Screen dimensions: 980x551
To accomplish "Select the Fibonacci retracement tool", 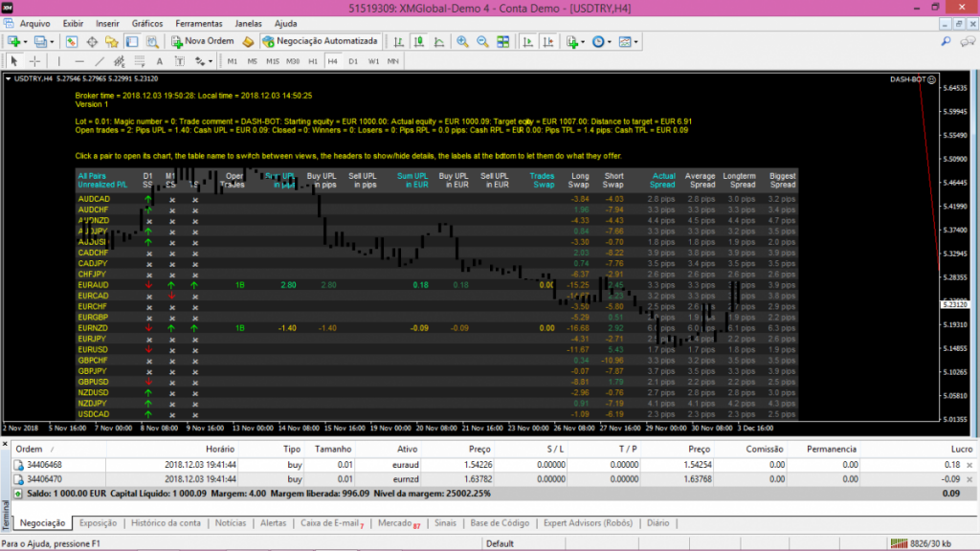I will point(140,61).
